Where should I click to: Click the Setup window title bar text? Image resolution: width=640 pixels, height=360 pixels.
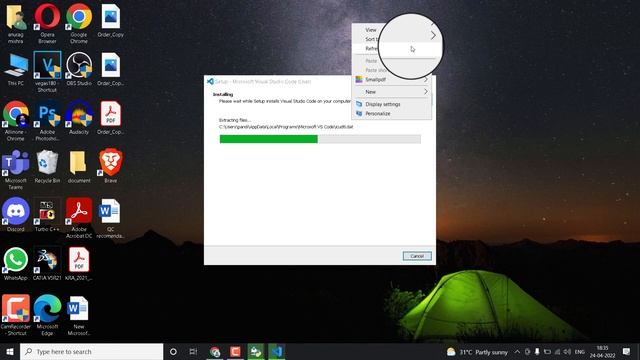(263, 82)
